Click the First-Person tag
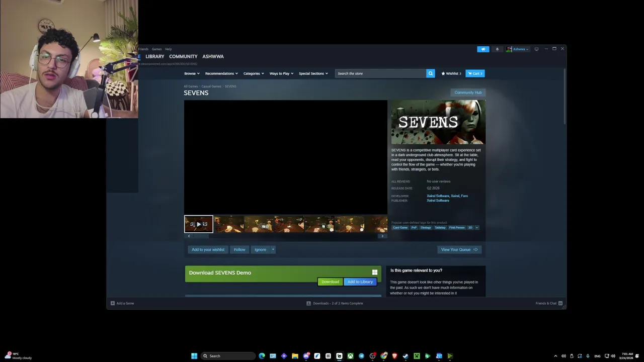The height and width of the screenshot is (362, 644). pos(457,228)
